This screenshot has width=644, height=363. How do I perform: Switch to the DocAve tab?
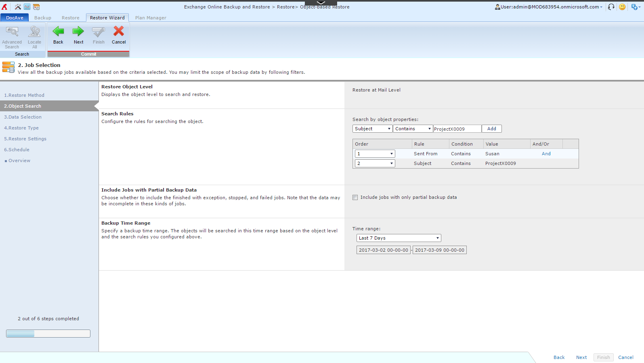click(15, 18)
